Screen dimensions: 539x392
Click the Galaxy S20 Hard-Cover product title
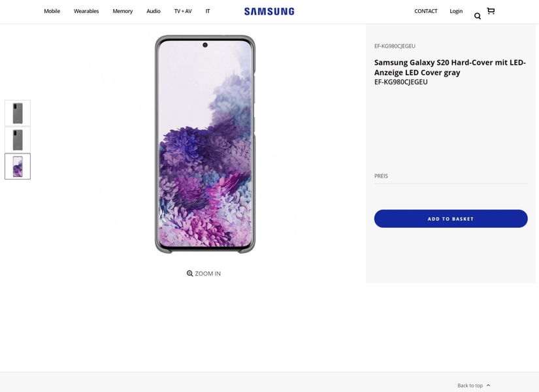pyautogui.click(x=449, y=67)
